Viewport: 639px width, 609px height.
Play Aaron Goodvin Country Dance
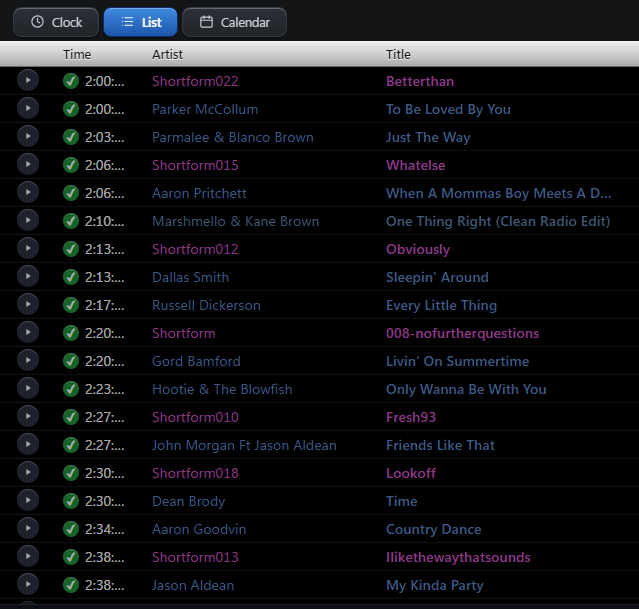click(28, 528)
